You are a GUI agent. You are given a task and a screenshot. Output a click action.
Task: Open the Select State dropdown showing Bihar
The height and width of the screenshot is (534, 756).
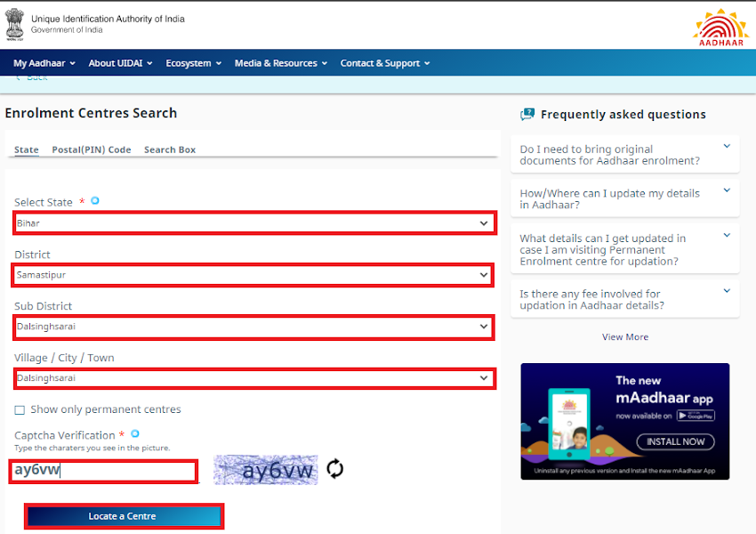[254, 222]
